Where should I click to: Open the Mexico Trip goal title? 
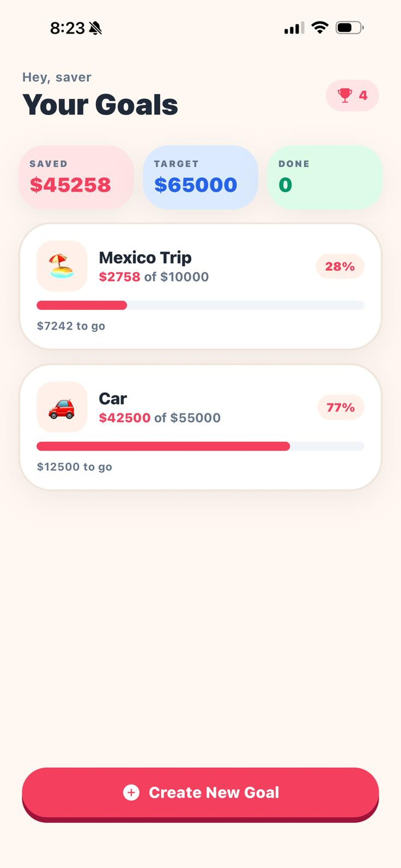coord(145,258)
